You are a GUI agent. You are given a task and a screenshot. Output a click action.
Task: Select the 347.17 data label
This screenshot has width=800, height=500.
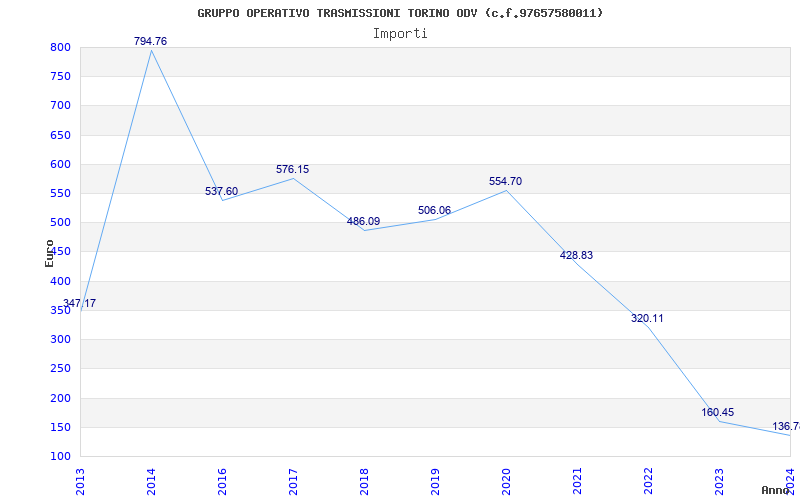coord(80,304)
